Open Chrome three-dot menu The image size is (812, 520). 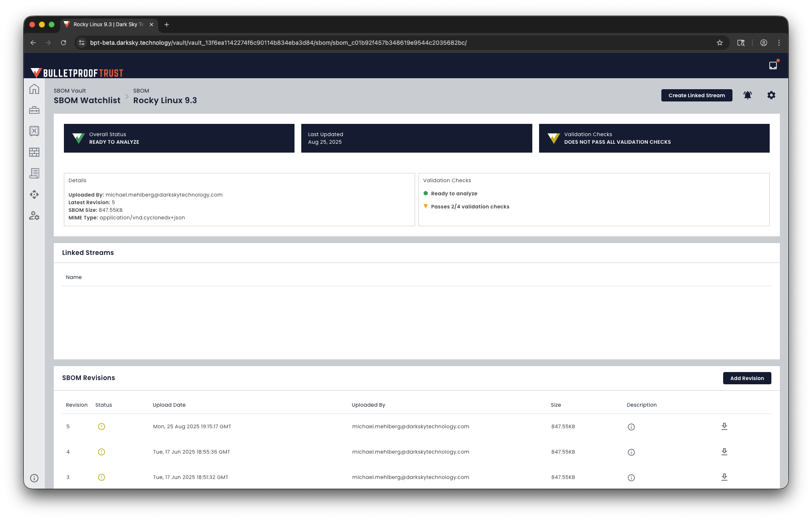click(779, 43)
